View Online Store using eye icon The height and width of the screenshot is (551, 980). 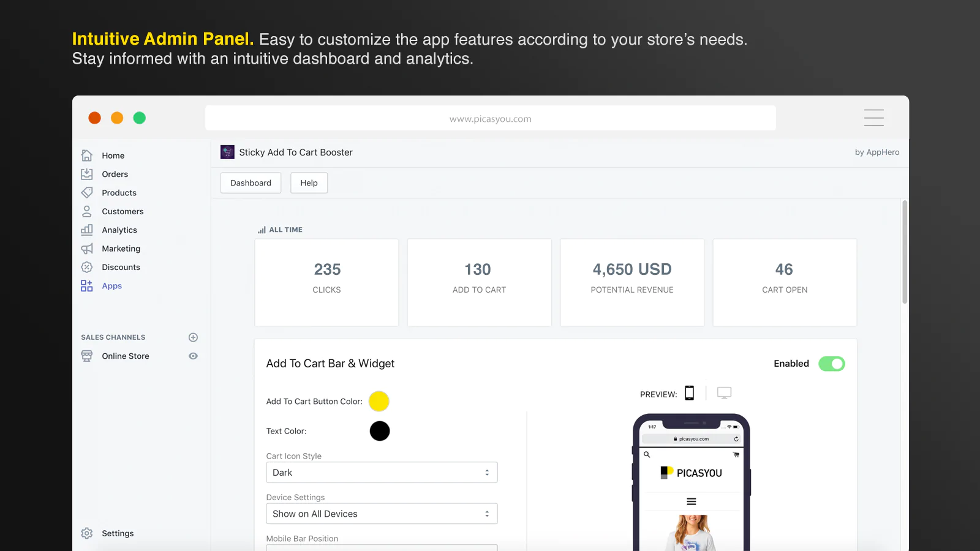click(x=193, y=356)
